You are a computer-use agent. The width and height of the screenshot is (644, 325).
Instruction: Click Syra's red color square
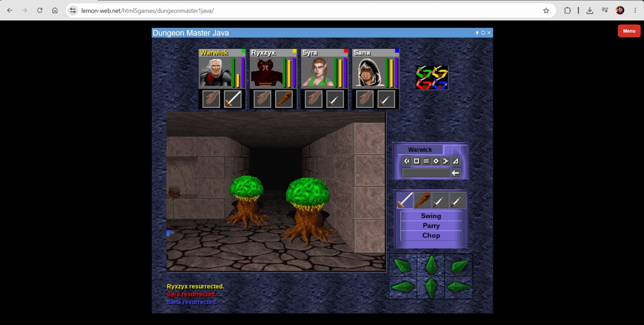[346, 51]
